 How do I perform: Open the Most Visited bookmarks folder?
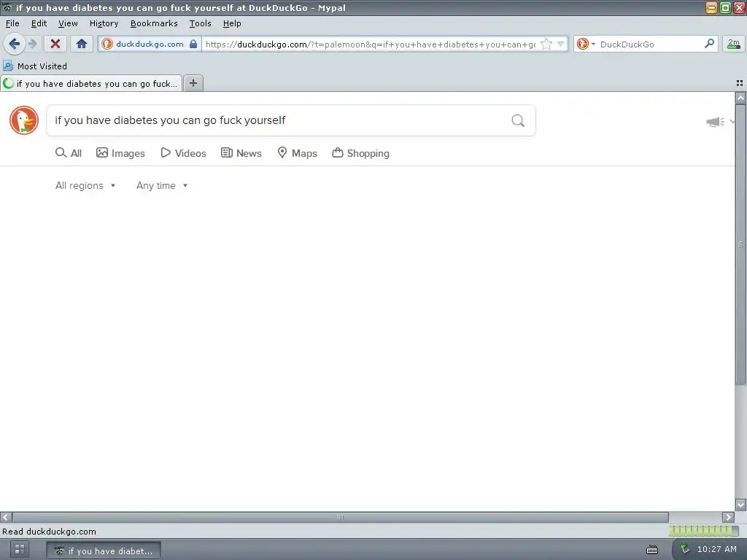(x=35, y=66)
